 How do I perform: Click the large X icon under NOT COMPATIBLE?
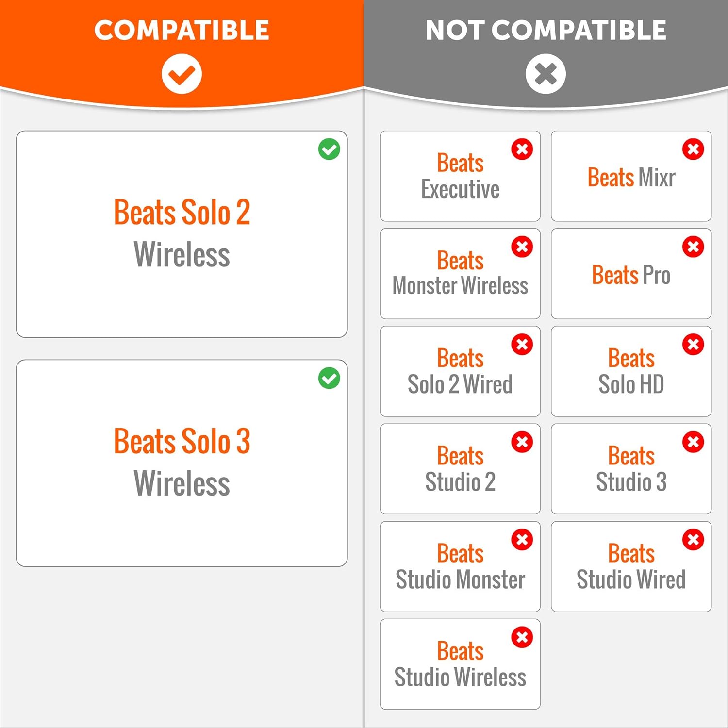point(546,74)
